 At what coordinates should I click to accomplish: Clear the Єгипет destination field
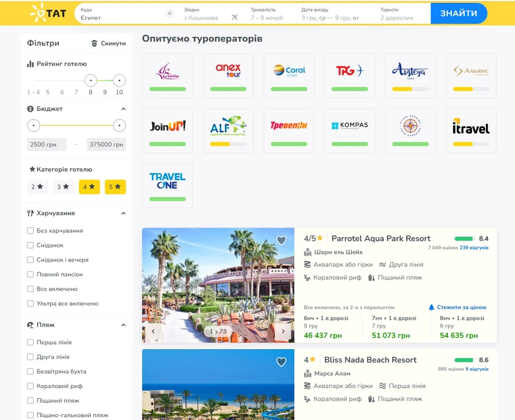click(x=170, y=14)
